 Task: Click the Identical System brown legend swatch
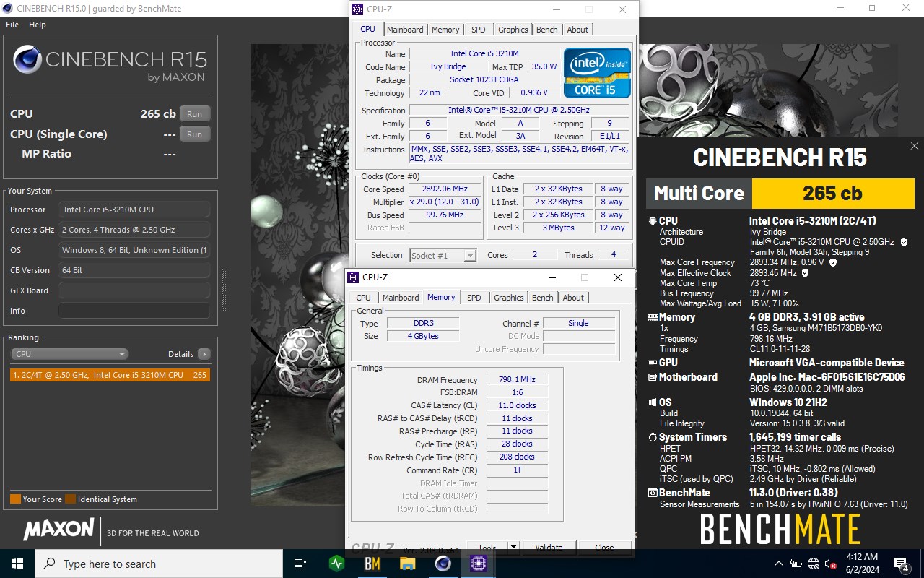[x=70, y=499]
